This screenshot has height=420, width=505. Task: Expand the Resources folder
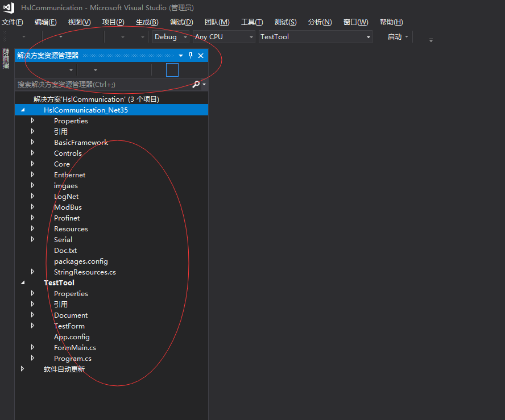(x=32, y=228)
